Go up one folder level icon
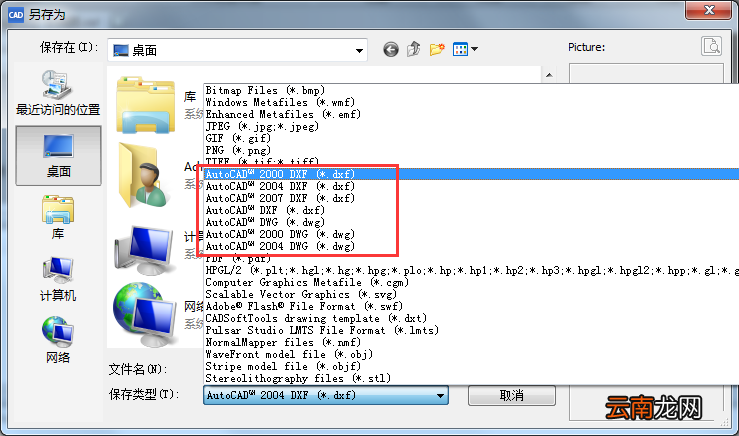This screenshot has height=436, width=739. (x=413, y=49)
